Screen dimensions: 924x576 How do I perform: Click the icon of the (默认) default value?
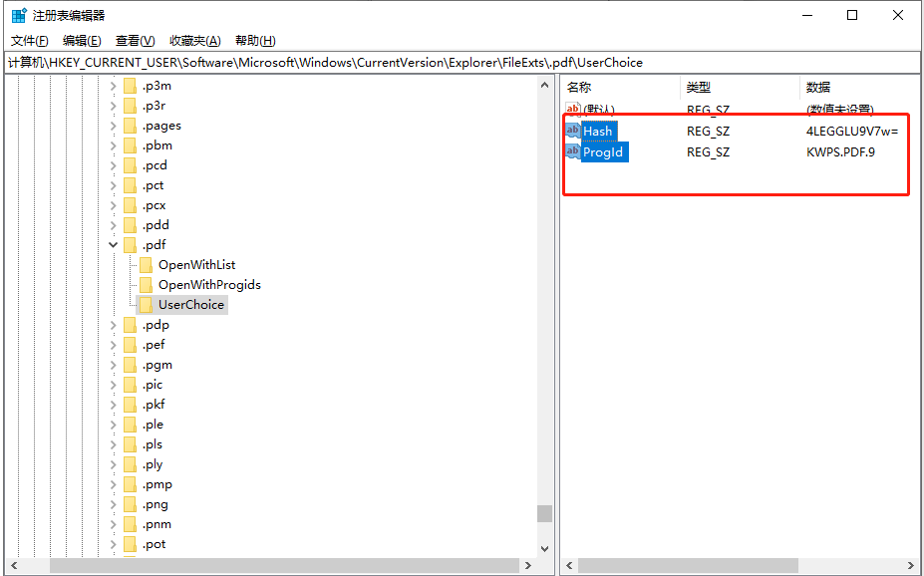[573, 110]
